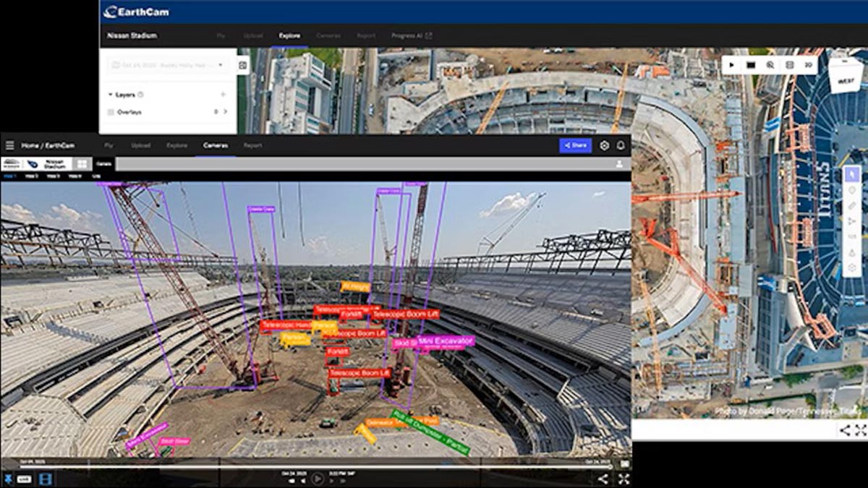868x488 pixels.
Task: Click the WEST orientation cube
Action: 845,72
